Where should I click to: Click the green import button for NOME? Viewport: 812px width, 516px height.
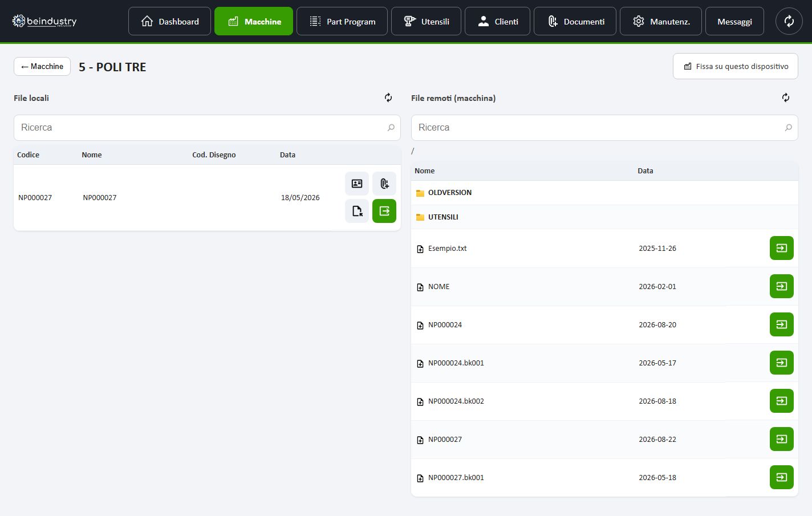[x=782, y=286]
